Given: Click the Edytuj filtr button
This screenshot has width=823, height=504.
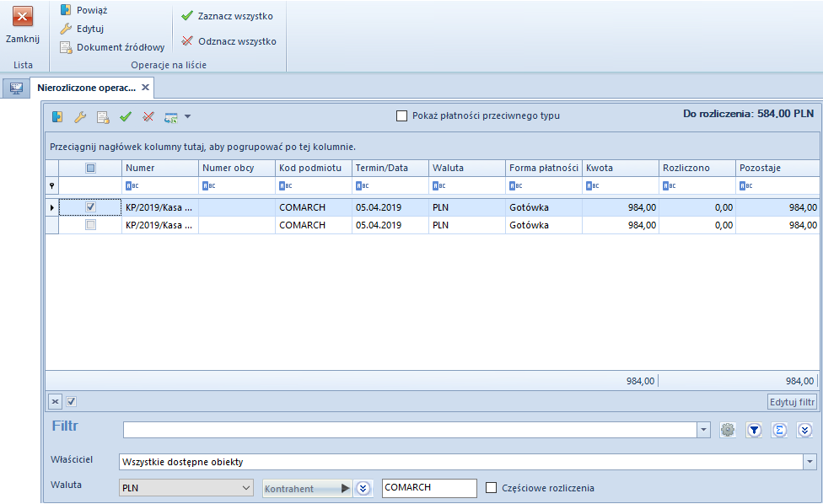Looking at the screenshot, I should 792,402.
